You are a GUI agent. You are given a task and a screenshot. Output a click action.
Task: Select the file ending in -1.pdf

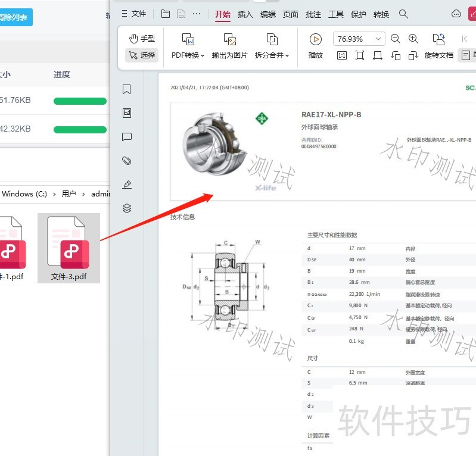click(11, 248)
